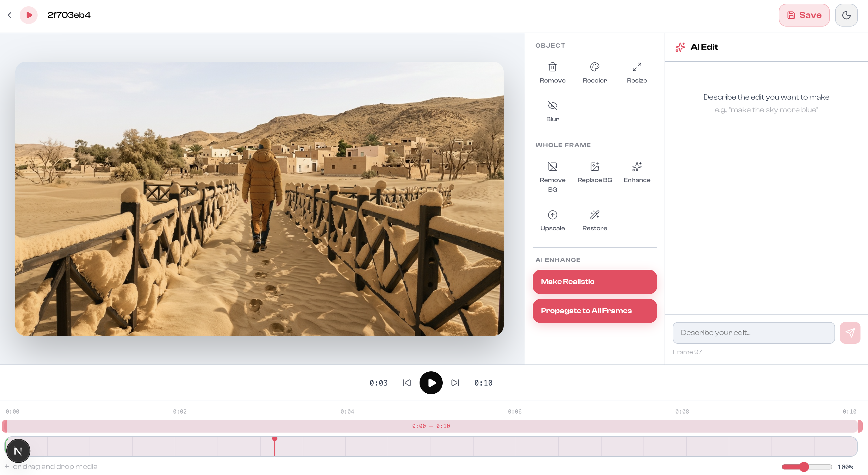Click the timeline zoom slider handle
Image resolution: width=868 pixels, height=475 pixels.
click(804, 467)
